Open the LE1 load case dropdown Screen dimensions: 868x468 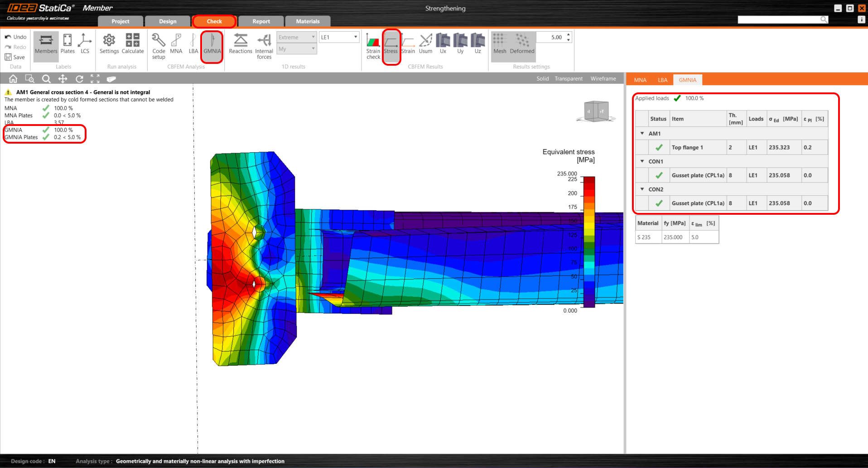click(339, 37)
